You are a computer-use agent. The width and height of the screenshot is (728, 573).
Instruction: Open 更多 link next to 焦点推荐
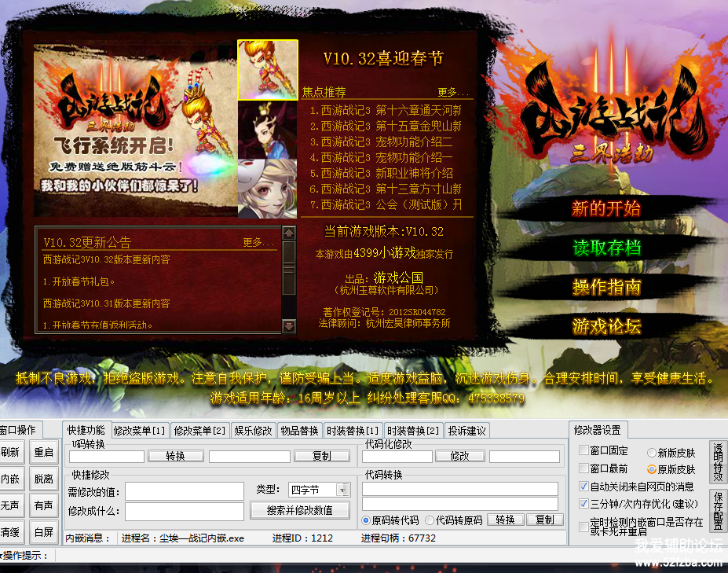click(x=453, y=92)
